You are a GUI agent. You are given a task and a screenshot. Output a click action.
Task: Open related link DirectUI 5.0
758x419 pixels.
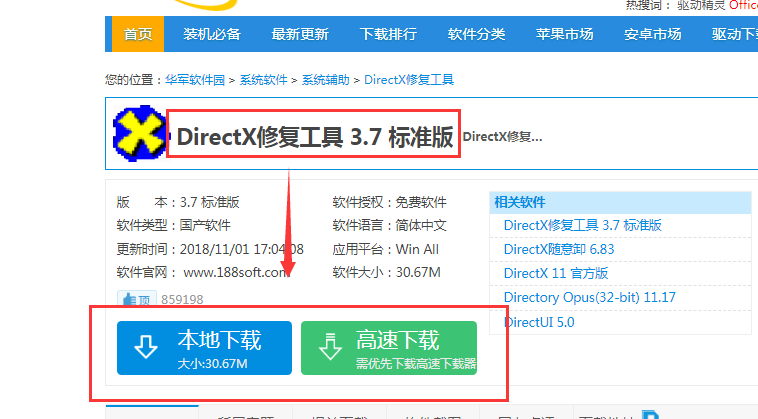click(539, 322)
